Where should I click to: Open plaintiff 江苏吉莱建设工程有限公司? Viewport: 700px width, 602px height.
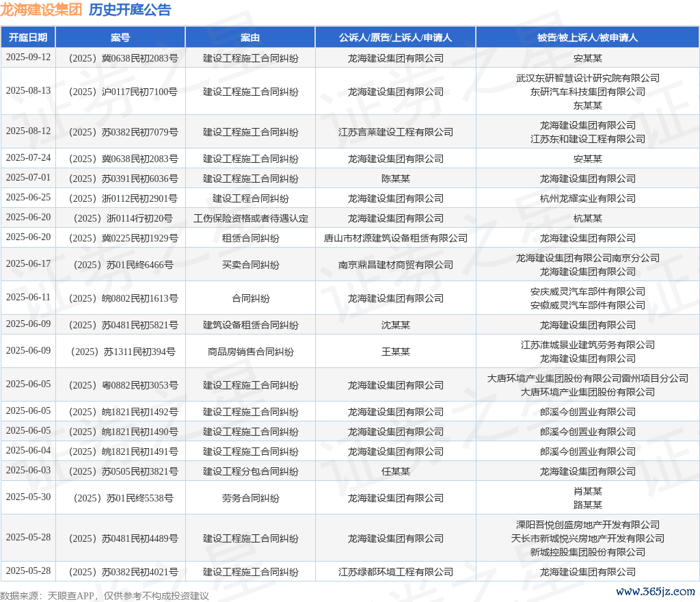[395, 132]
